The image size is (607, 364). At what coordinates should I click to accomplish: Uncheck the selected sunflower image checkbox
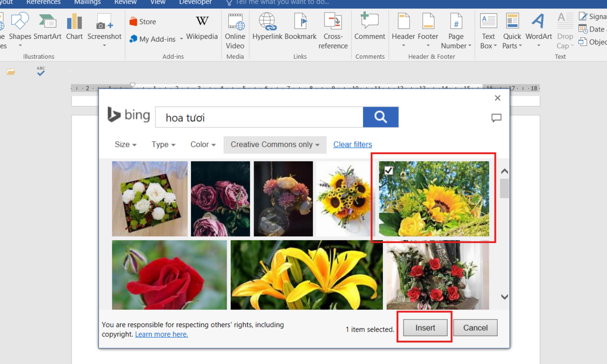click(388, 171)
